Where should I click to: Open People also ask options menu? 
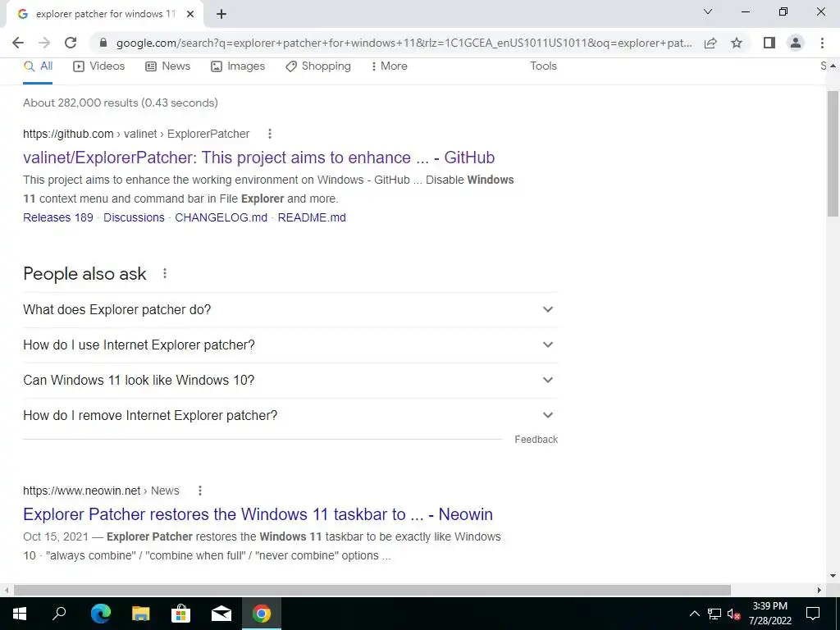point(165,274)
